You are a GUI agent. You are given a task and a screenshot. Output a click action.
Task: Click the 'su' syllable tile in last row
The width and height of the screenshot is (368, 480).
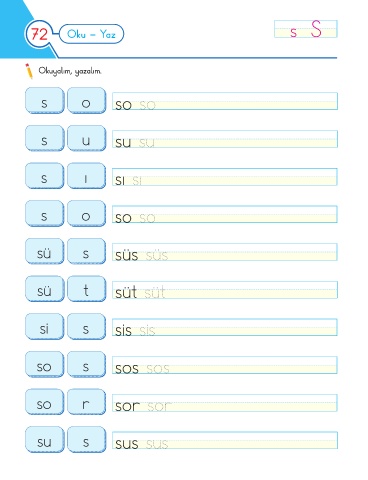tap(44, 440)
